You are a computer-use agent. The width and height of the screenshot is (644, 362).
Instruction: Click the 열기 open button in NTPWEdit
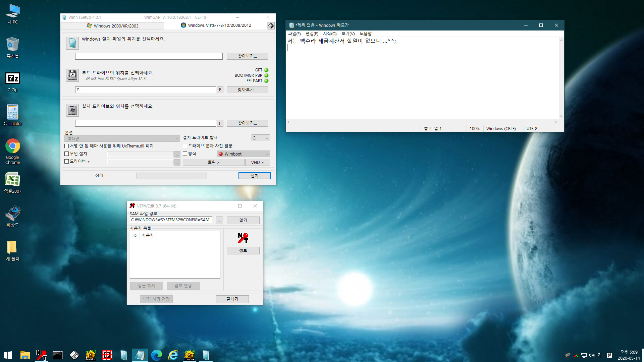click(x=243, y=220)
